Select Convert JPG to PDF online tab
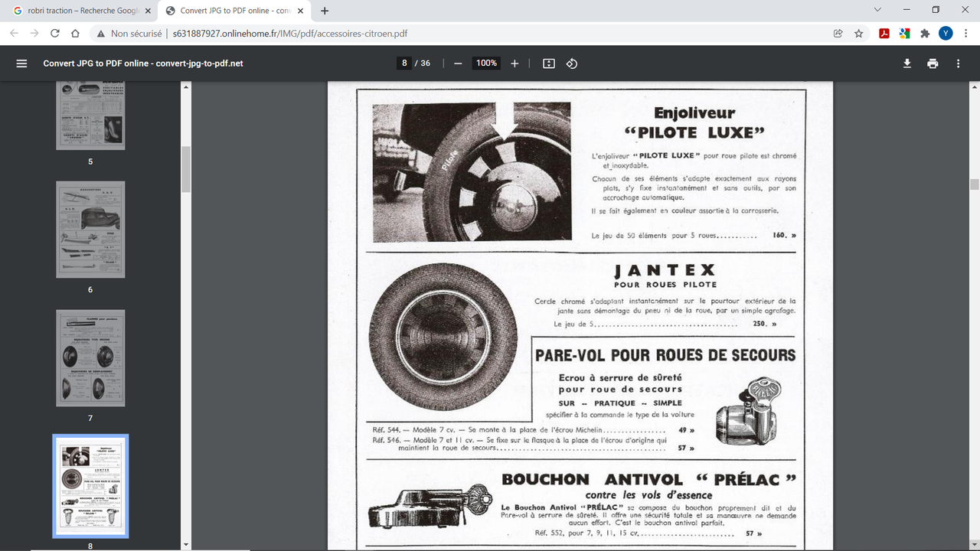Image resolution: width=980 pixels, height=551 pixels. tap(235, 11)
